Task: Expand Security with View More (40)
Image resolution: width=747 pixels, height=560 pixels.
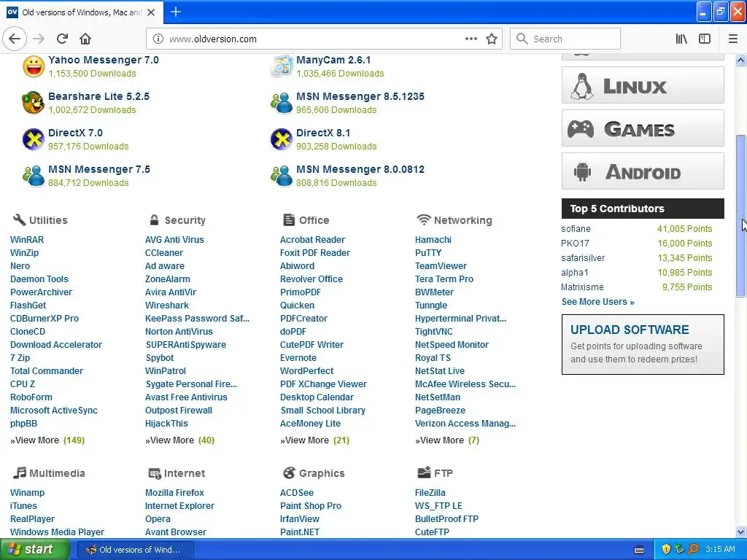Action: click(x=179, y=440)
